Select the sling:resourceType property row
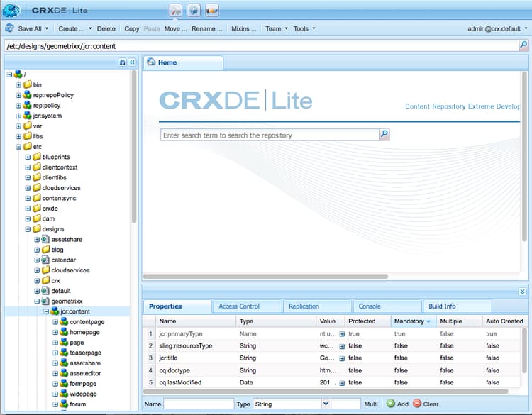The width and height of the screenshot is (532, 415). pyautogui.click(x=331, y=345)
